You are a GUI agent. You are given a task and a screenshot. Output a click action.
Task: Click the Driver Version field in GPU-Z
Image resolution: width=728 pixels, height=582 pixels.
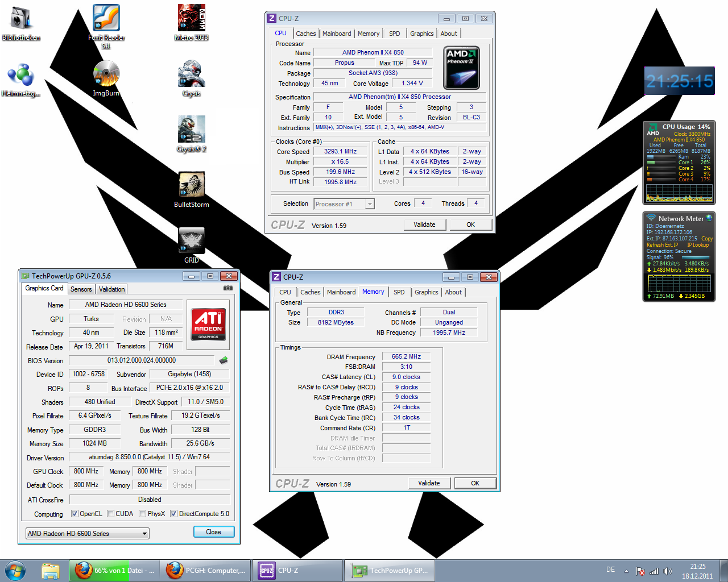point(150,457)
